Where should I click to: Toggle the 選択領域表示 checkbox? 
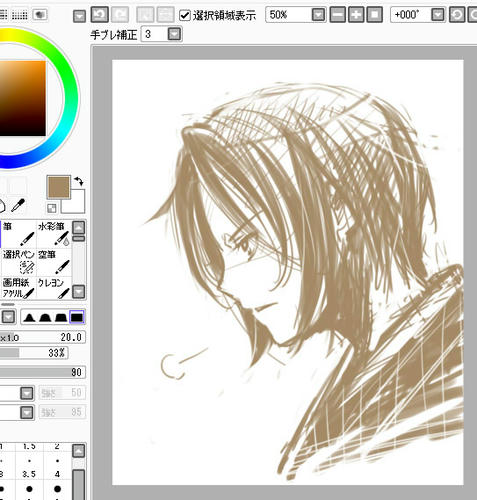(x=185, y=15)
